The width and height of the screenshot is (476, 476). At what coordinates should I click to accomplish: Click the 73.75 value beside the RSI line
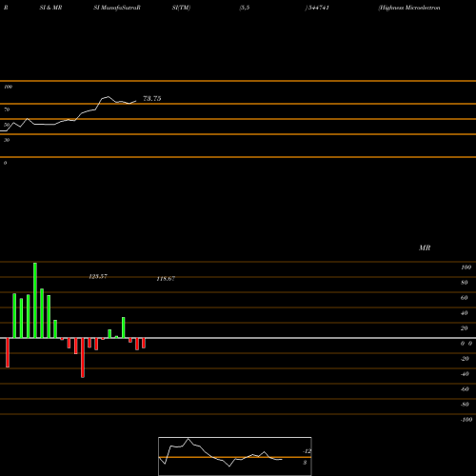[x=152, y=99]
